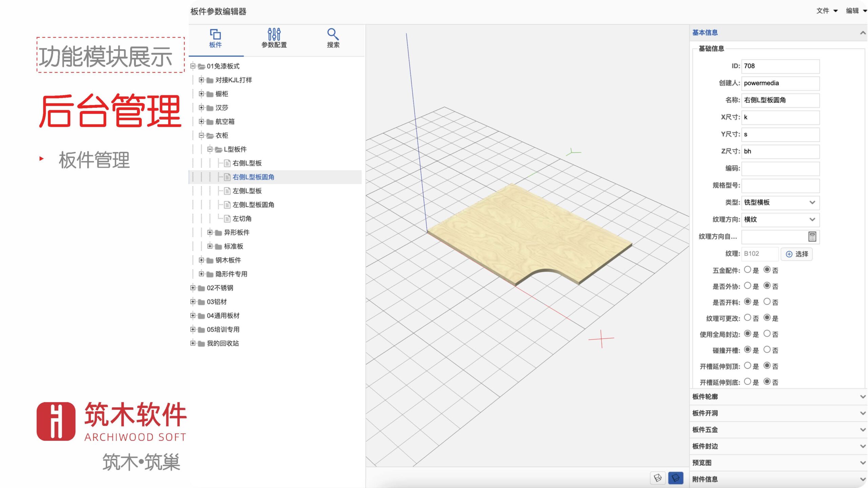Open the 类型 dropdown showing 铣型横板
This screenshot has height=488, width=868.
point(780,202)
